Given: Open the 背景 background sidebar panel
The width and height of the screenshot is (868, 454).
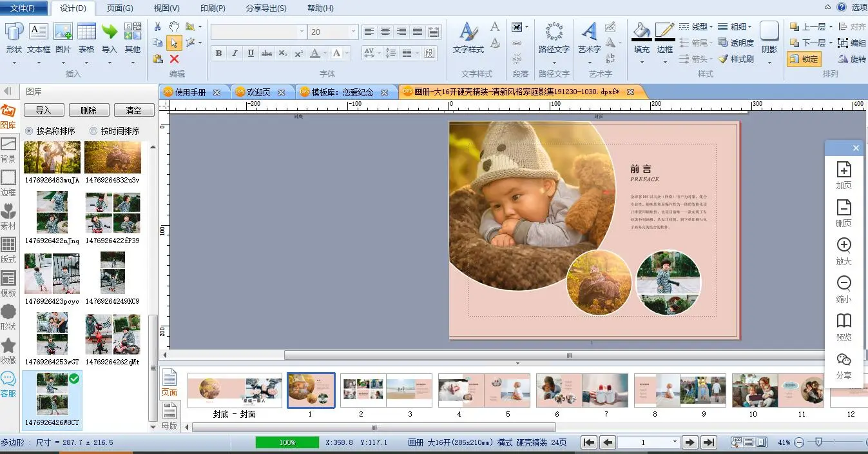Looking at the screenshot, I should point(8,149).
